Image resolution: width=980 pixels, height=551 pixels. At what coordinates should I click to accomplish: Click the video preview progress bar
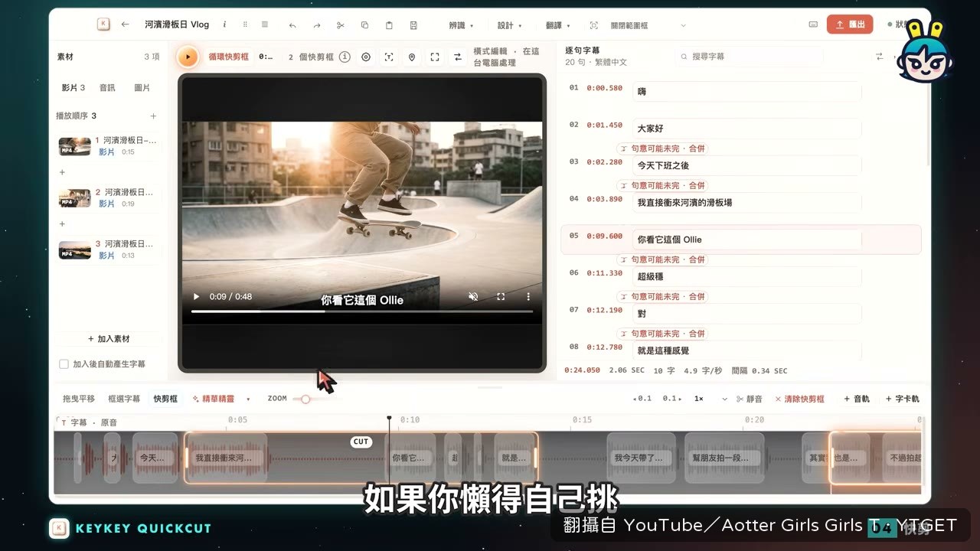tap(361, 311)
